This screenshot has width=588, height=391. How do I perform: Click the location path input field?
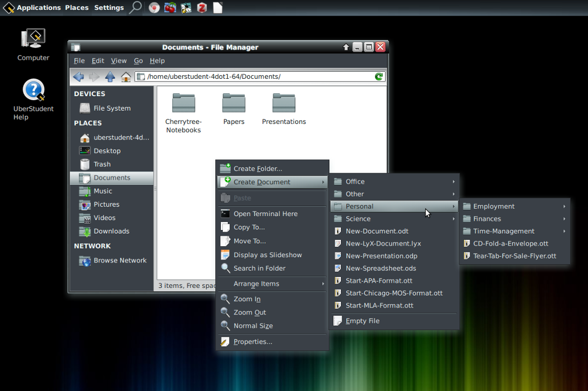(255, 76)
